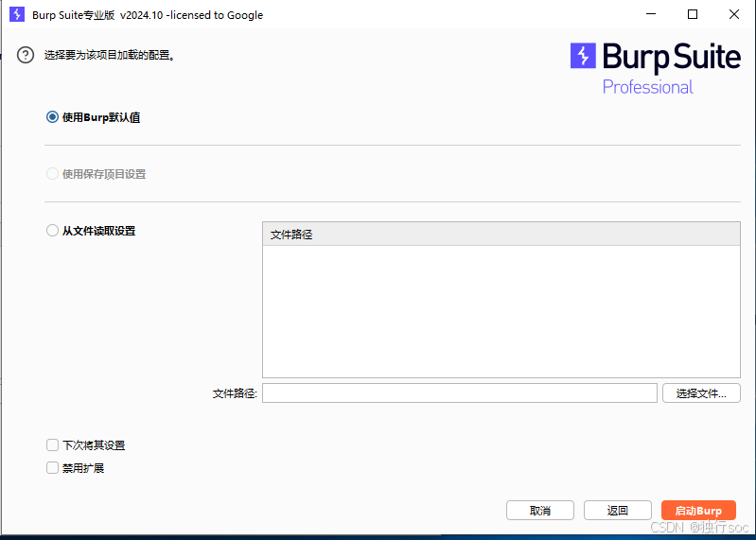
Task: Focus the 文件路径 text input field
Action: click(x=460, y=393)
